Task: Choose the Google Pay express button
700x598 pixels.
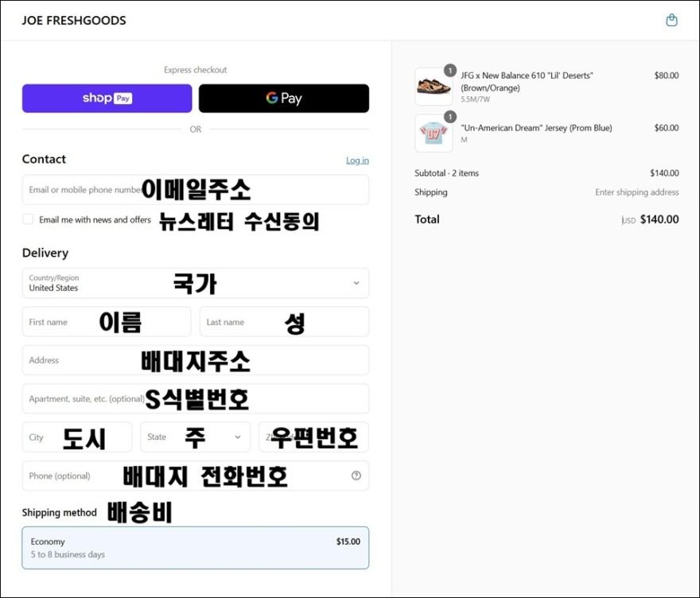Action: [x=284, y=98]
